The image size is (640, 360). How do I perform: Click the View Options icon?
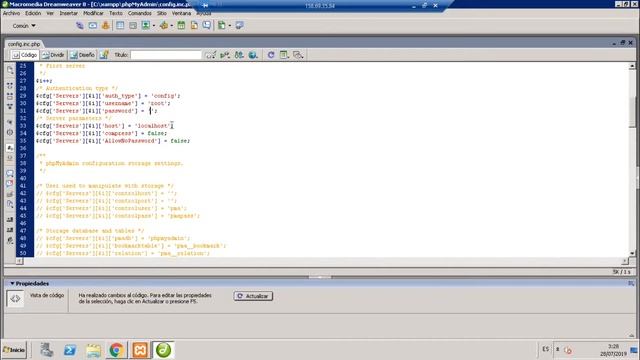pyautogui.click(x=284, y=55)
